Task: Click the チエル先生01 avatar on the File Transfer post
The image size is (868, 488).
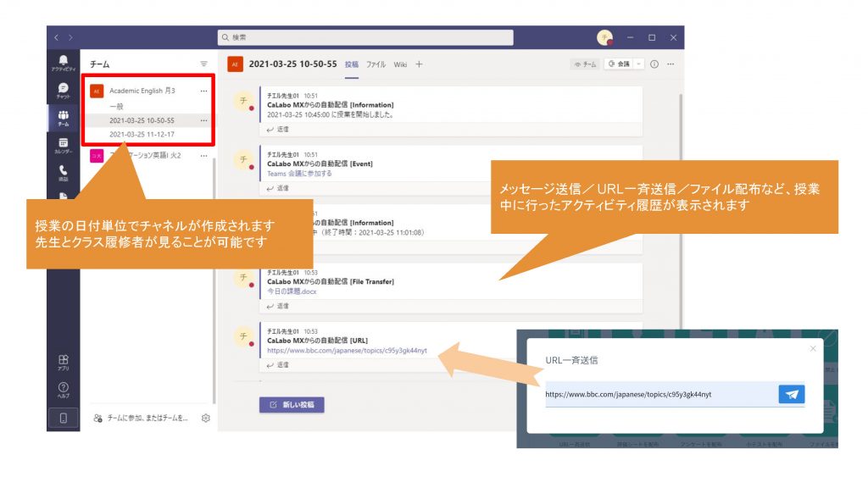Action: click(x=243, y=277)
